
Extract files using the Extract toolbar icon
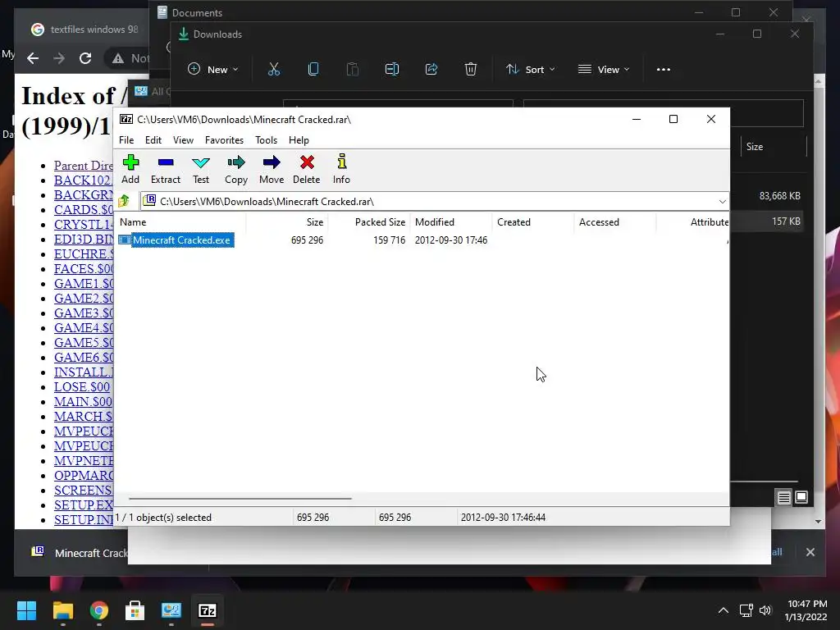coord(166,169)
